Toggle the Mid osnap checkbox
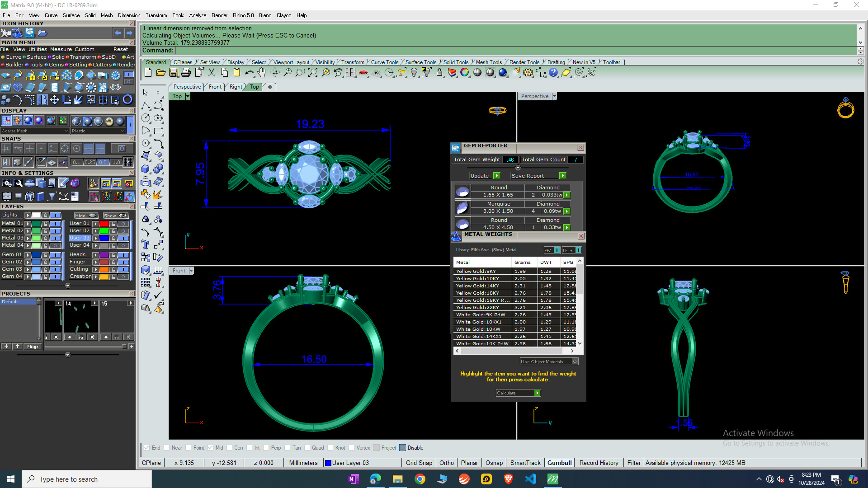The height and width of the screenshot is (488, 868). click(x=211, y=448)
